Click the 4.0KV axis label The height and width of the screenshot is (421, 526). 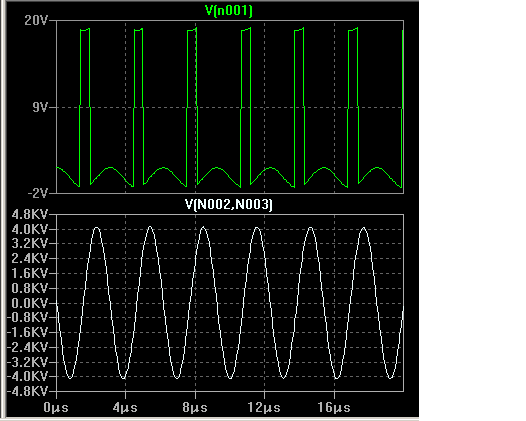pyautogui.click(x=30, y=229)
